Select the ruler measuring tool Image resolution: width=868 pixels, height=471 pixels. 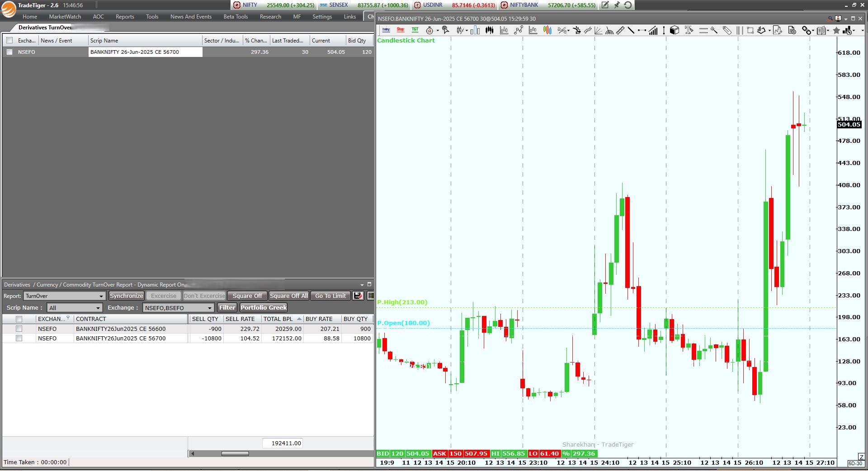click(620, 30)
